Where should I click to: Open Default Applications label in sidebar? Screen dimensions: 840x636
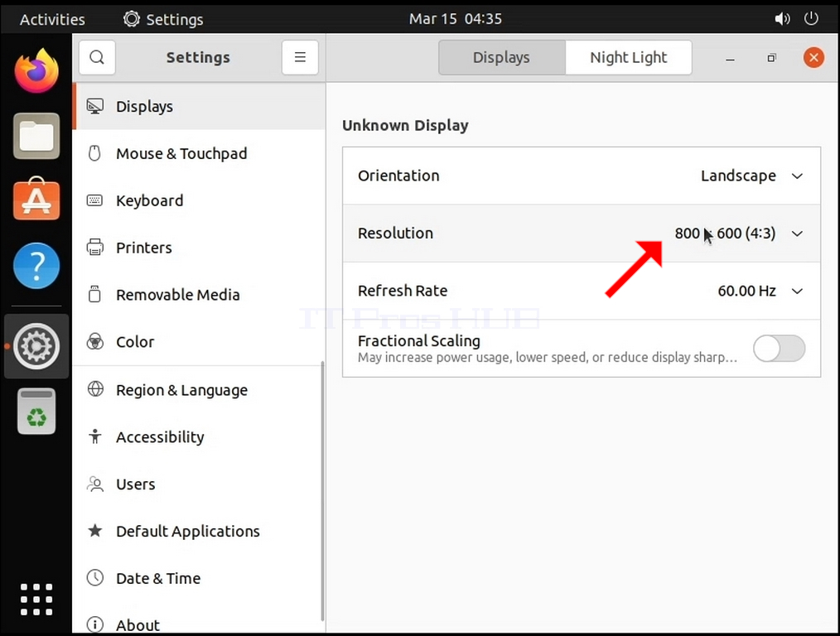[x=188, y=532]
